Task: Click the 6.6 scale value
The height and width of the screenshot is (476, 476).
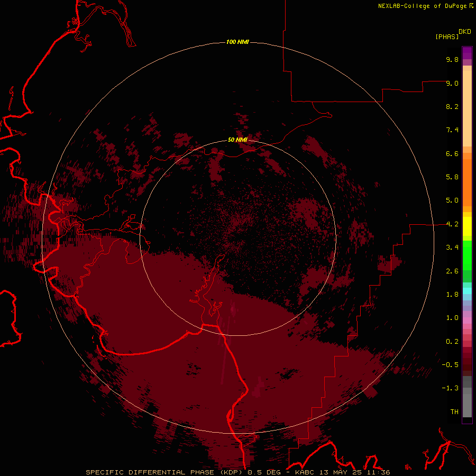Action: [x=452, y=153]
